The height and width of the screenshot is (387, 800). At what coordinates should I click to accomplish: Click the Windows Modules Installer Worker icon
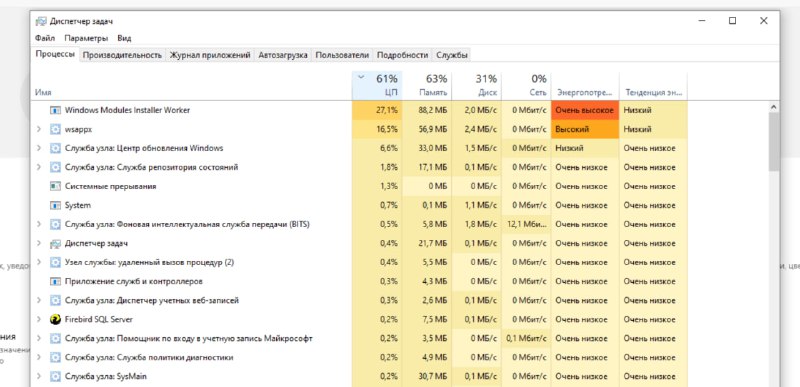point(55,110)
